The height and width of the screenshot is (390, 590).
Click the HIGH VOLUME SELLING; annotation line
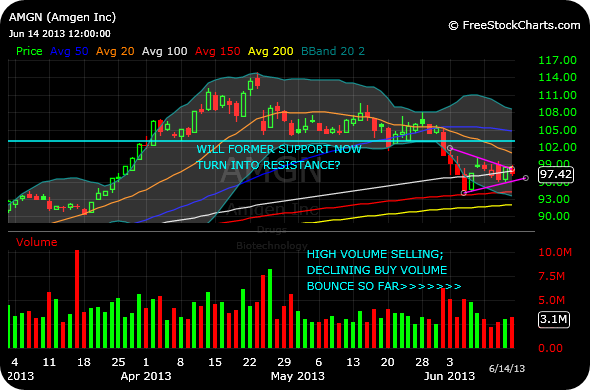pyautogui.click(x=375, y=254)
